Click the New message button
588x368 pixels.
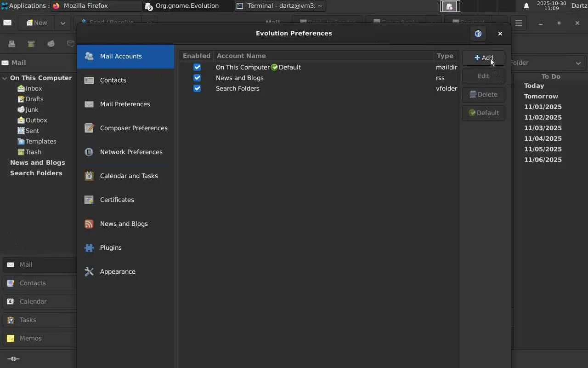(x=37, y=23)
